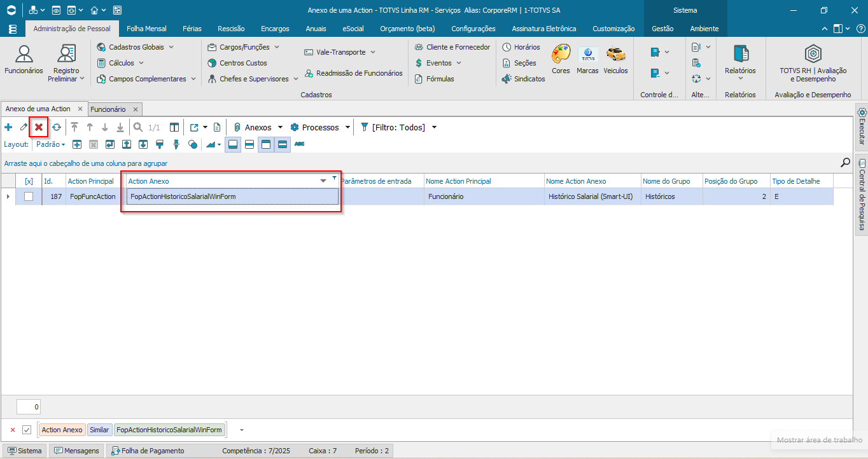The height and width of the screenshot is (459, 868).
Task: Open the Executar side panel
Action: click(862, 127)
